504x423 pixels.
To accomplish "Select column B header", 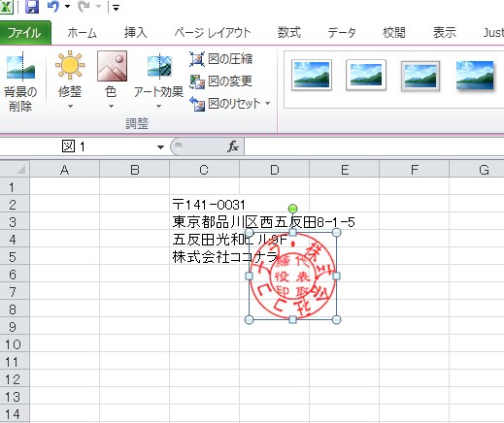I will (x=135, y=170).
